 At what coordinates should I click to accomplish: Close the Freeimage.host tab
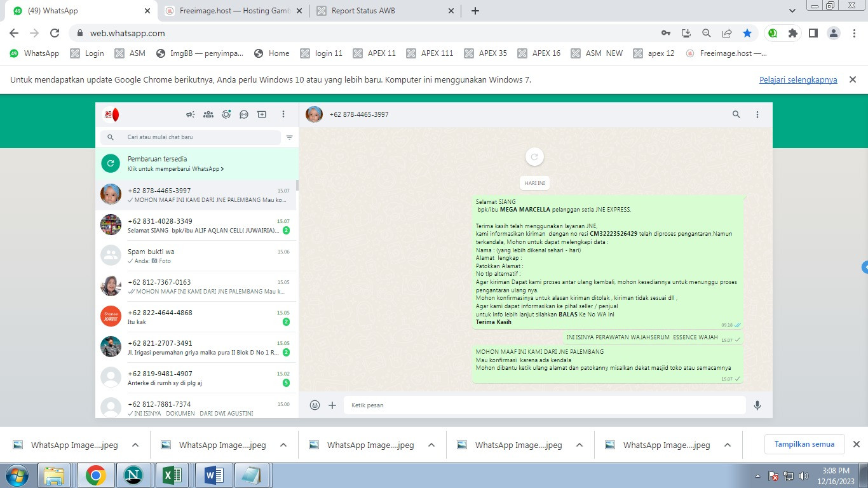pos(300,11)
